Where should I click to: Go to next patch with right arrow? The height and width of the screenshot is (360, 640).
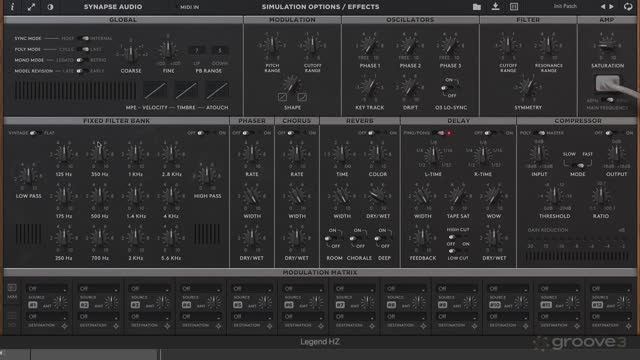[x=611, y=7]
